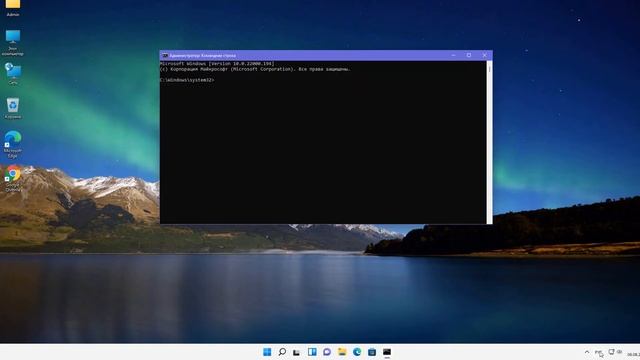Minimize the Command Prompt window

(x=453, y=55)
